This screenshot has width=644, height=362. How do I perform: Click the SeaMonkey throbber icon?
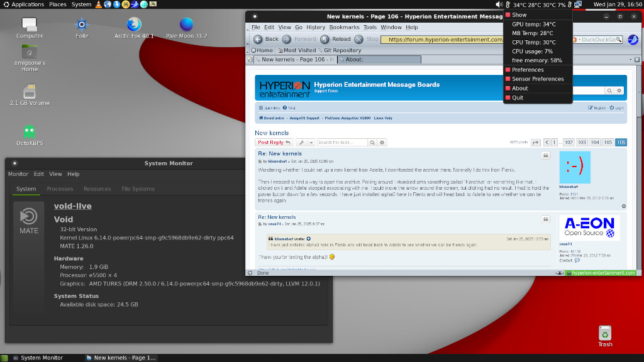point(633,40)
